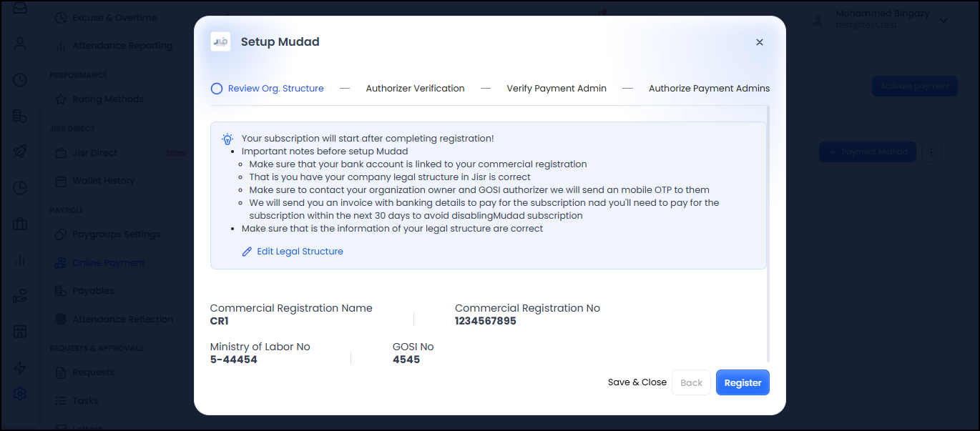Click the lightning bolt icon in left rail
This screenshot has width=980, height=431.
tap(20, 368)
